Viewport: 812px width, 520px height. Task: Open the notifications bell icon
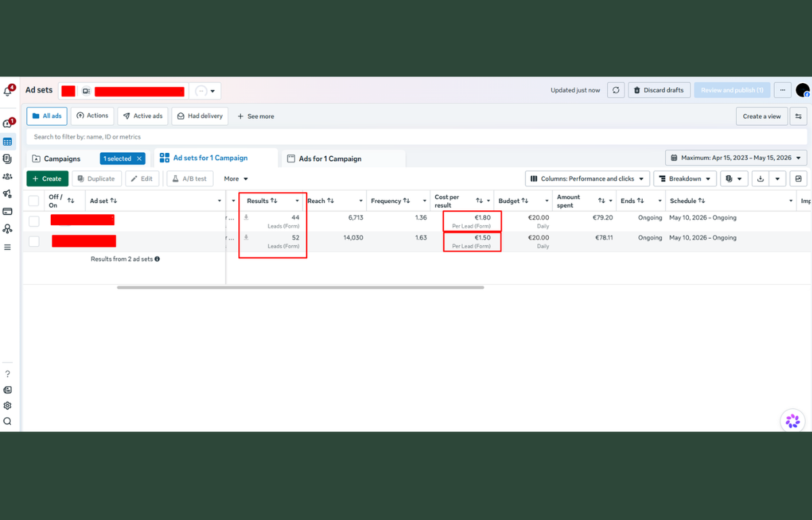8,91
